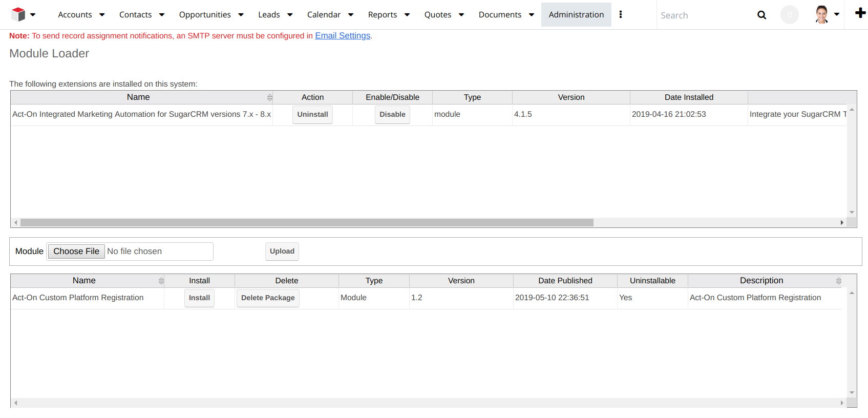Screen dimensions: 868x418
Task: Expand the dropdown arrow beside the cube logo
Action: (x=33, y=15)
